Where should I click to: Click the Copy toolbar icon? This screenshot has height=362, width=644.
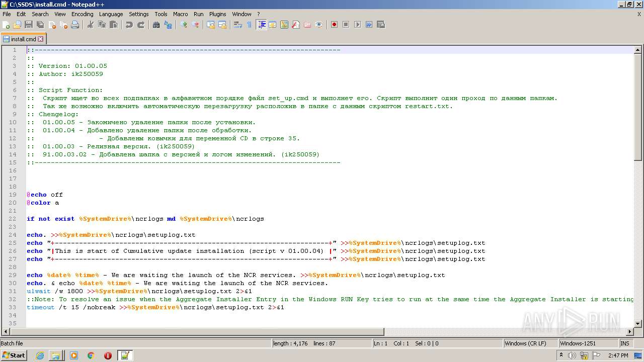[x=102, y=25]
